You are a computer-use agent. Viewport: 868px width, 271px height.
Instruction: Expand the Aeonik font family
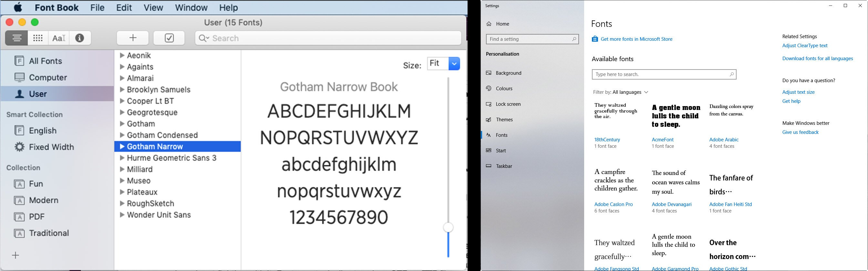pos(122,55)
